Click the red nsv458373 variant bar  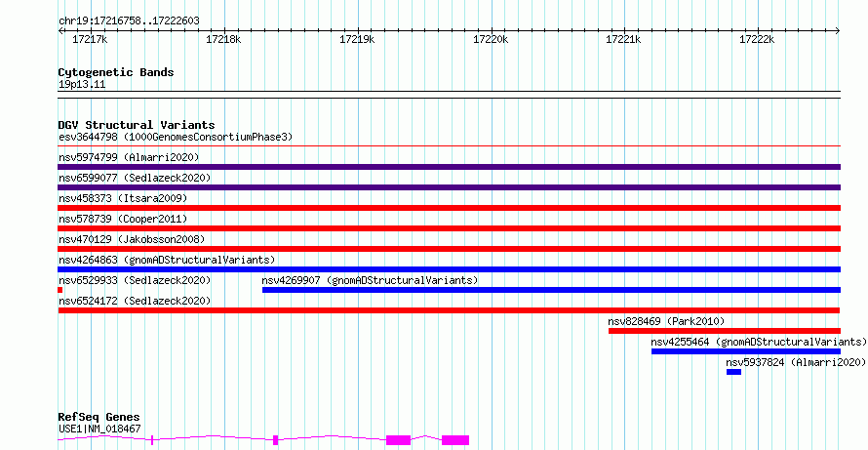pos(449,208)
